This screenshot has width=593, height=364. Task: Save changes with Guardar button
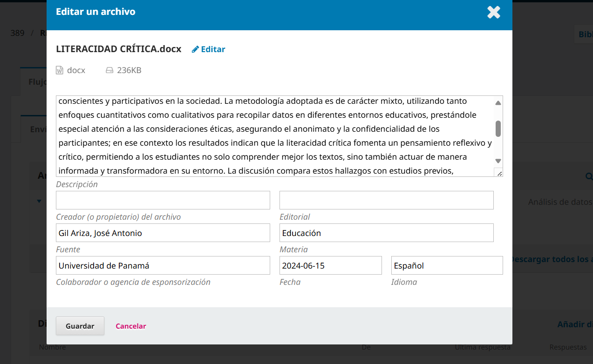(x=80, y=326)
